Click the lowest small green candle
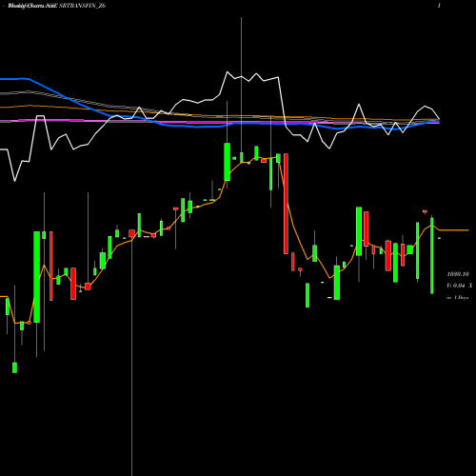Viewport: 476px width, 476px height. coord(14,367)
